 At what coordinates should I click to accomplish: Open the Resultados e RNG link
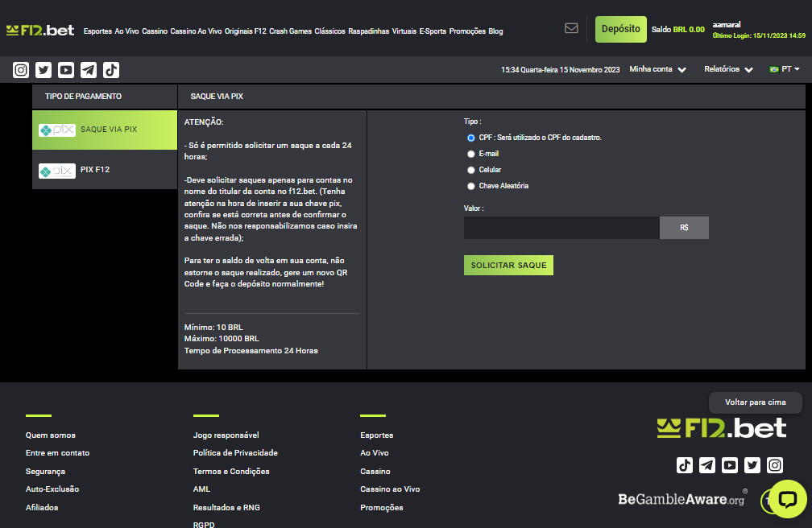[227, 508]
